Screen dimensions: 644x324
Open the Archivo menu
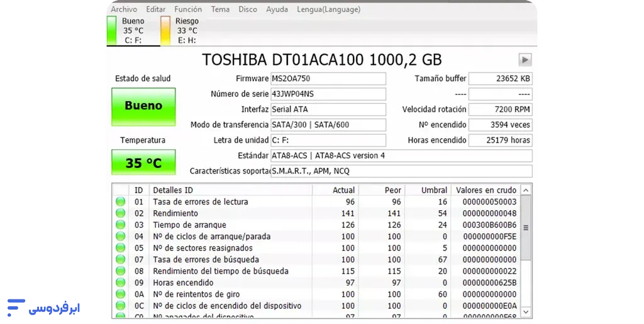tap(124, 9)
